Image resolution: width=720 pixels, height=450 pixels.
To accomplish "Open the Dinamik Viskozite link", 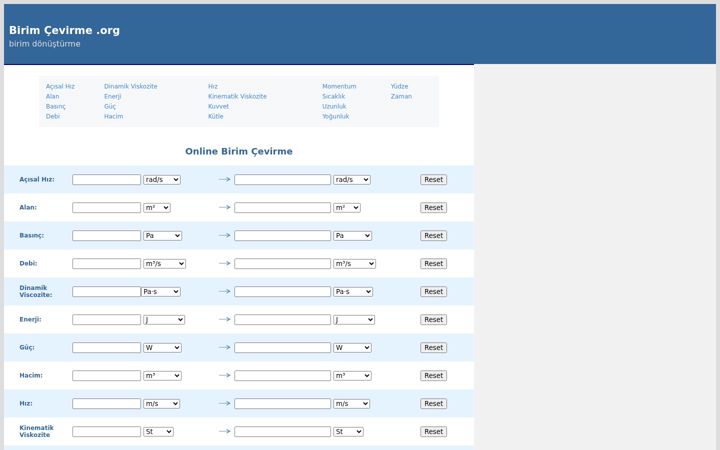I will [x=130, y=86].
